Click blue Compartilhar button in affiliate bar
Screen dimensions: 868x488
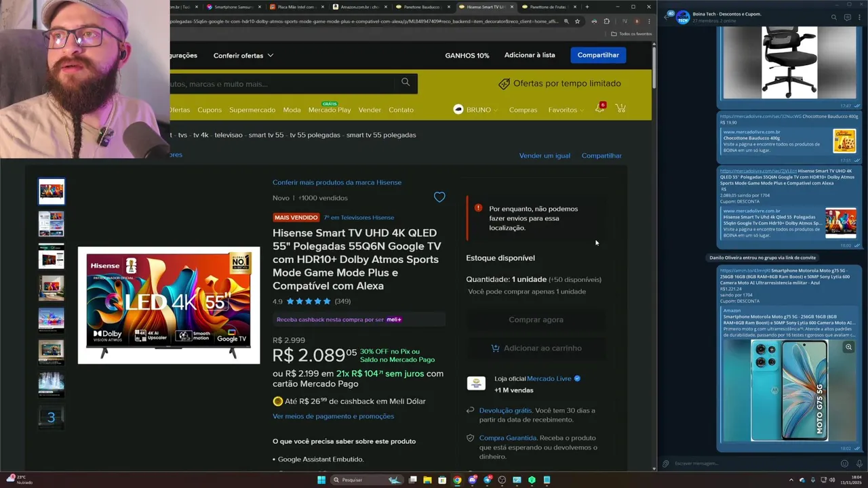[x=598, y=55]
